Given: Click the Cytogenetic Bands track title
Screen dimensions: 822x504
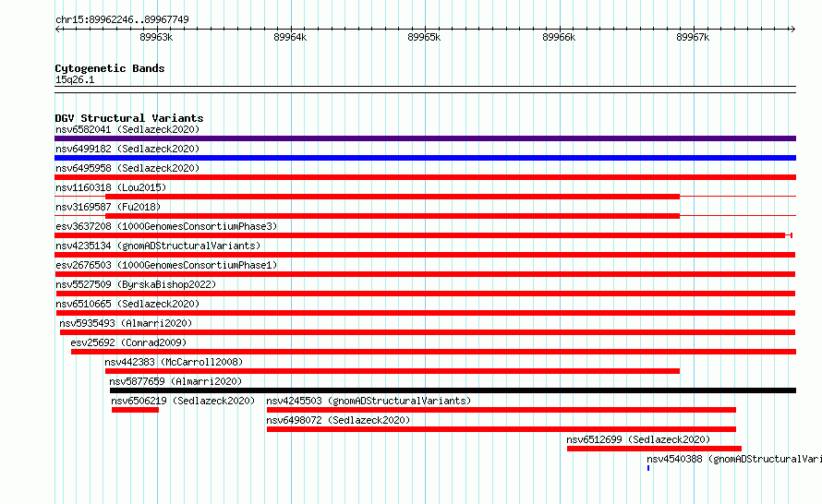Looking at the screenshot, I should [110, 68].
